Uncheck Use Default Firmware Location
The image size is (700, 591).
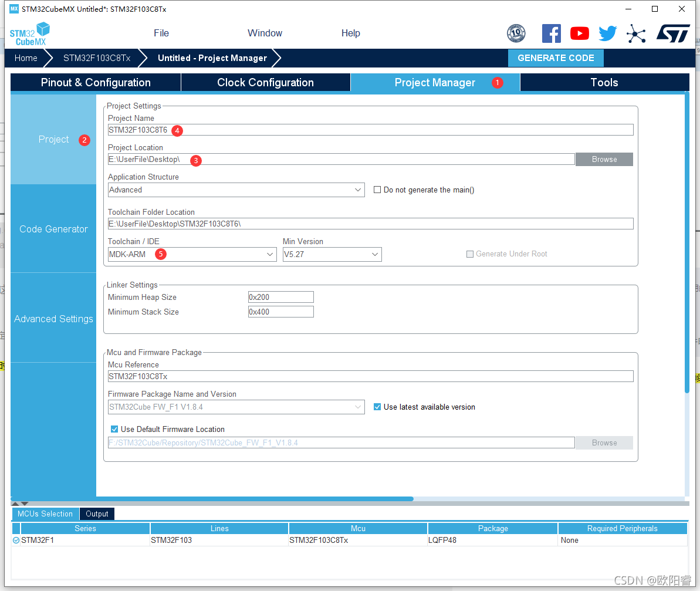(x=114, y=429)
